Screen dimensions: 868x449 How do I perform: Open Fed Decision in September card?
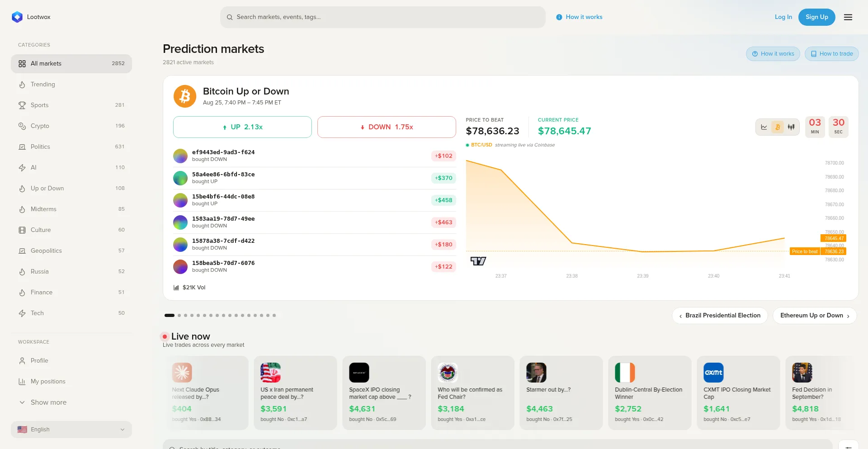(823, 393)
